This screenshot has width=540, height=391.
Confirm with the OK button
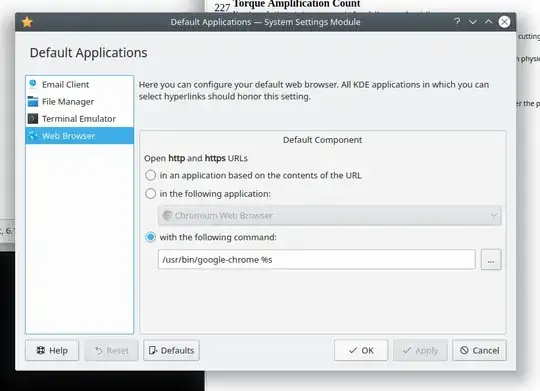361,350
